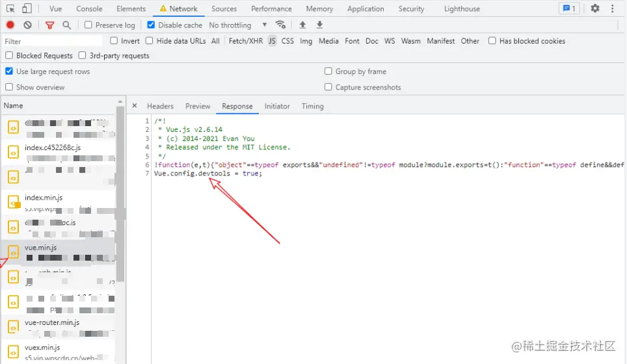Click the script icon beside index.c452268c.js
Viewport: 627px width, 364px height.
[x=13, y=152]
